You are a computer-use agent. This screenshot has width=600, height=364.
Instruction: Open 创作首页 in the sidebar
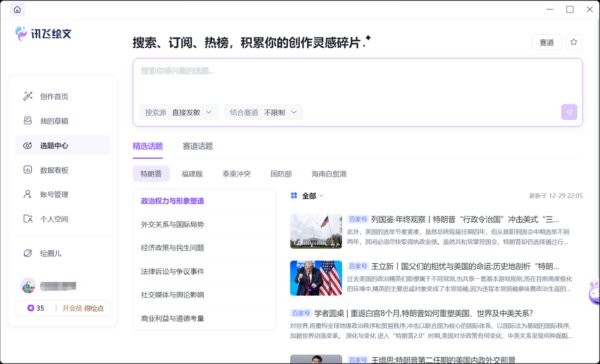pyautogui.click(x=63, y=96)
